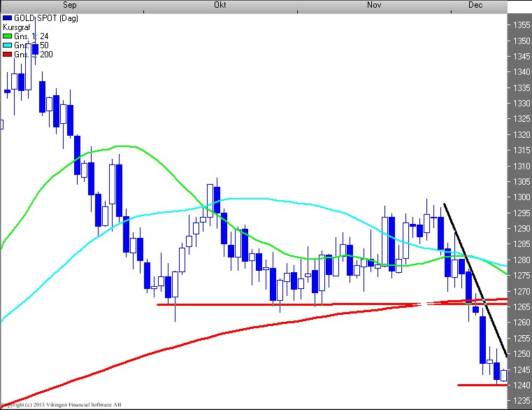Click the 'Sep' month label on timeline
Screen dimensions: 532x410
tap(69, 5)
